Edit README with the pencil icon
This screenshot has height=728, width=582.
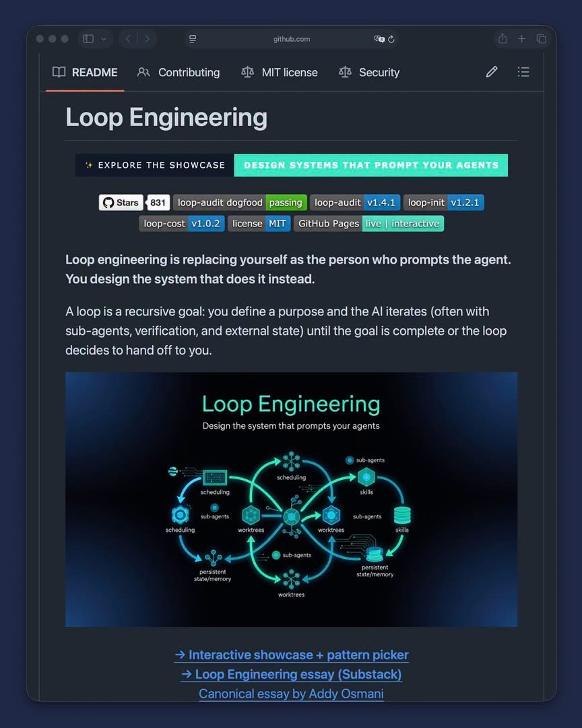click(x=492, y=72)
